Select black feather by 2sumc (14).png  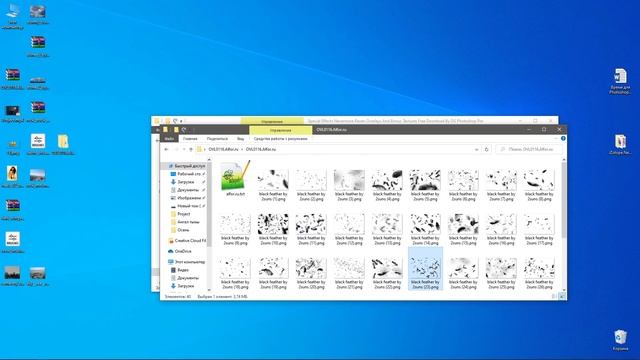[x=425, y=229]
